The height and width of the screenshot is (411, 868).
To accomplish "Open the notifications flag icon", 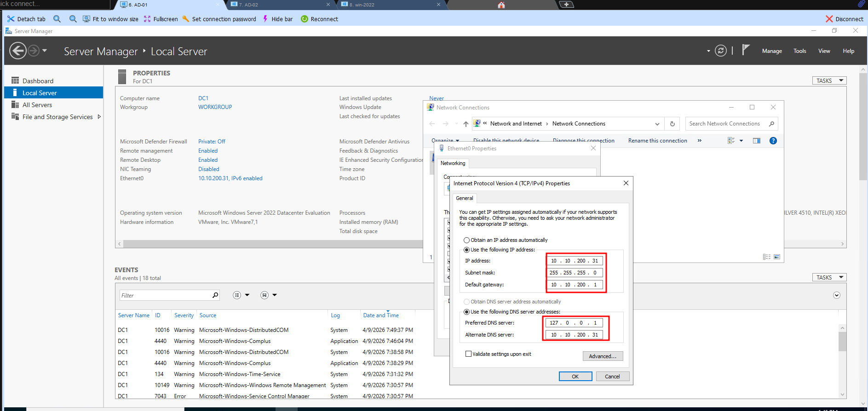I will [x=746, y=50].
